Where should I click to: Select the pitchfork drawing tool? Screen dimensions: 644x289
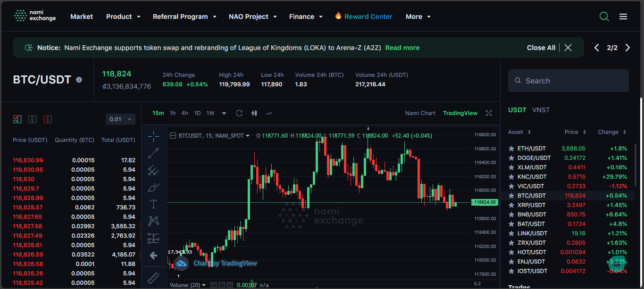point(153,171)
